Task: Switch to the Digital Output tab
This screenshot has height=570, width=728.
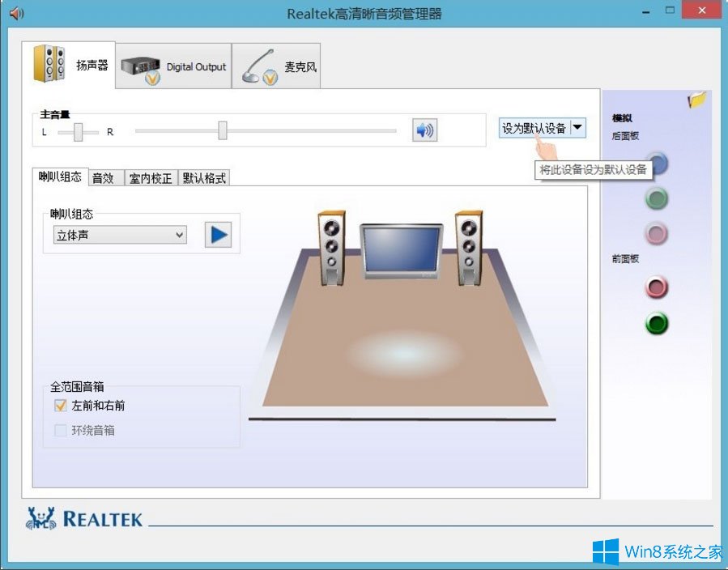Action: pos(173,66)
